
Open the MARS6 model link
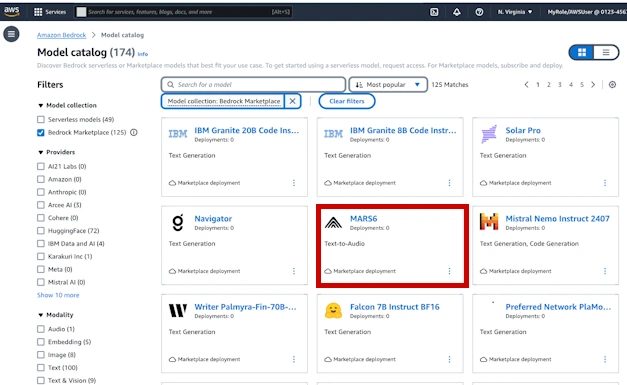pos(363,219)
